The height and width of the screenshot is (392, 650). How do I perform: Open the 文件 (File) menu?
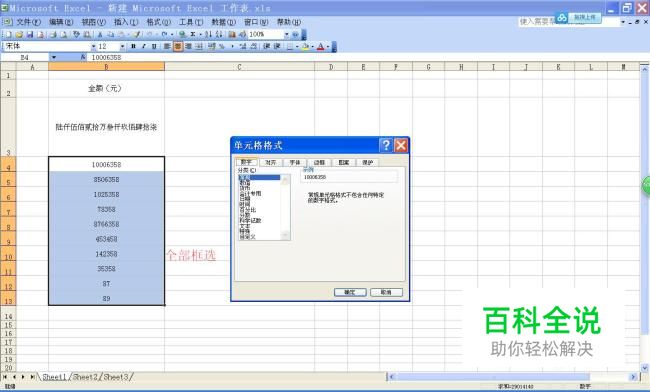pos(28,22)
